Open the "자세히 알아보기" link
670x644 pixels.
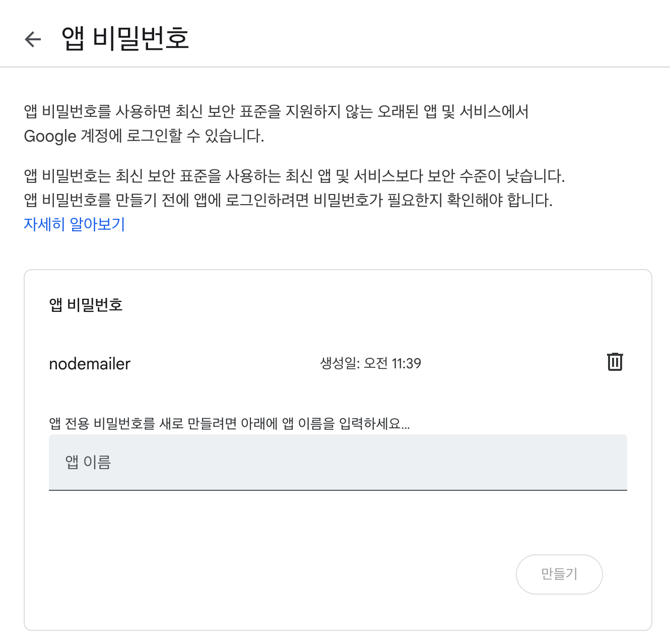75,224
